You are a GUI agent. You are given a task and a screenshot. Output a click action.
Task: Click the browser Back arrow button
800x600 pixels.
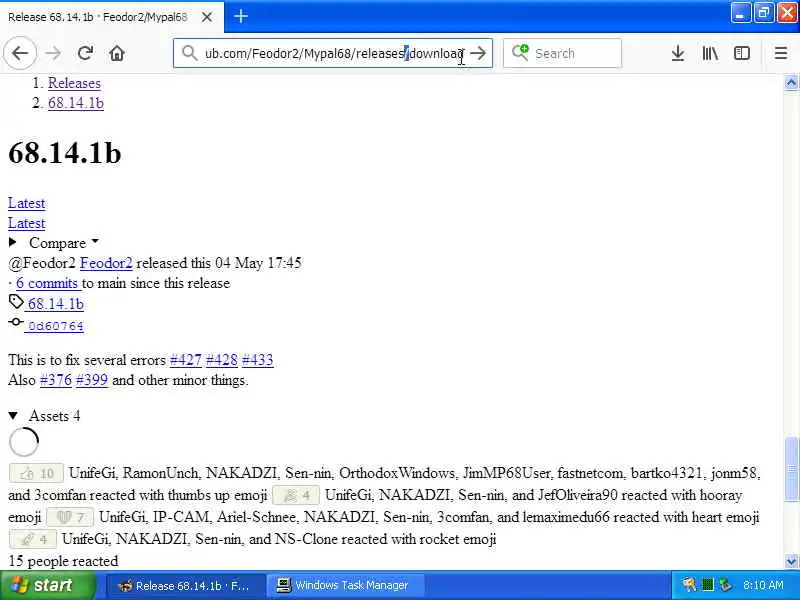[x=20, y=53]
